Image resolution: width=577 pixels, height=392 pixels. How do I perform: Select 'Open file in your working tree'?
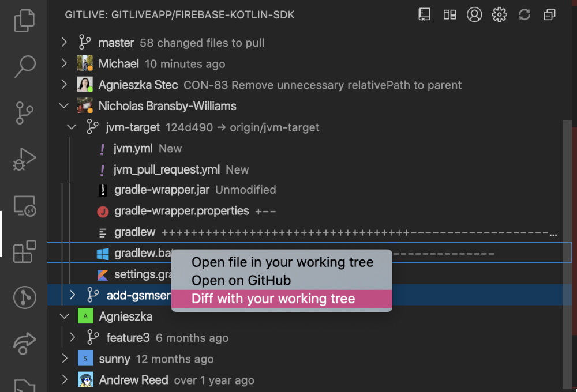(x=282, y=262)
